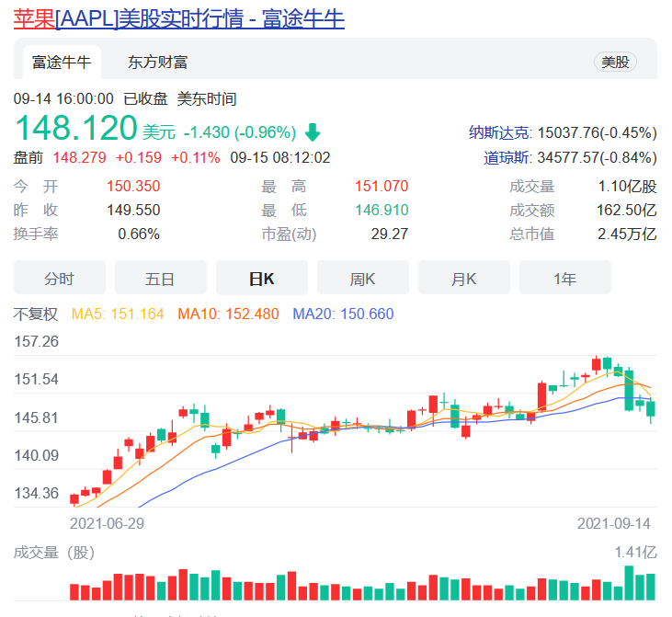
Task: Click the 134.36 price axis label
Action: click(x=37, y=493)
